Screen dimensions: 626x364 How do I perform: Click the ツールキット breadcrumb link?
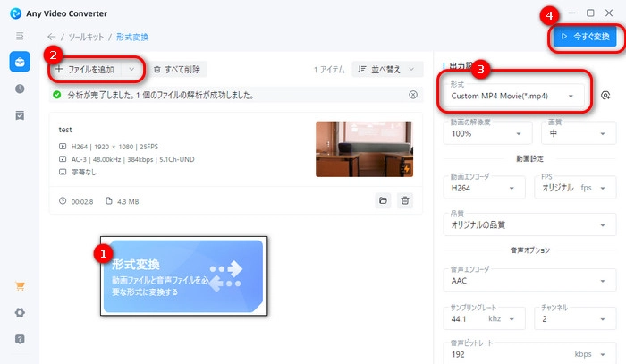[86, 38]
